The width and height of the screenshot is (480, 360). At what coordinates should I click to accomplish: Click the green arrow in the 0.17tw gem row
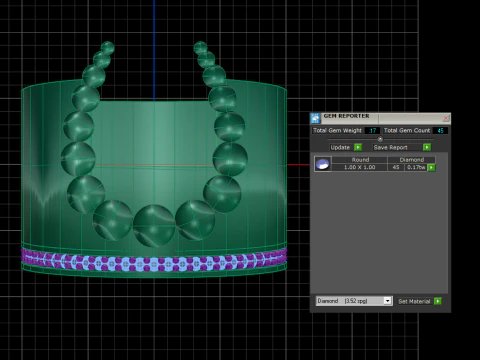[431, 167]
